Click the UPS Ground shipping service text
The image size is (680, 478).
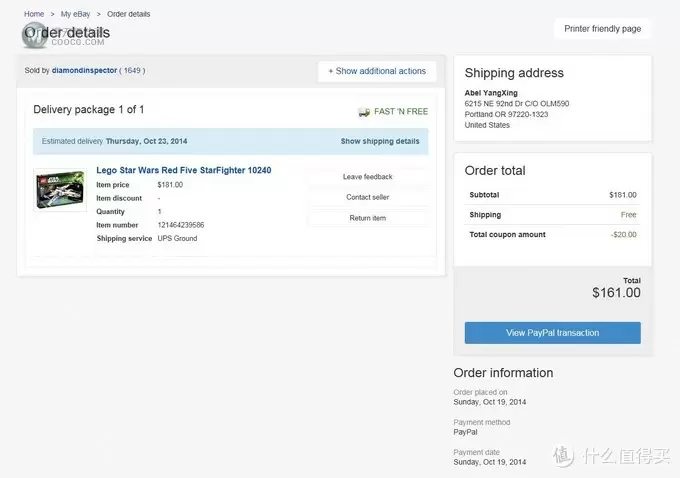177,238
